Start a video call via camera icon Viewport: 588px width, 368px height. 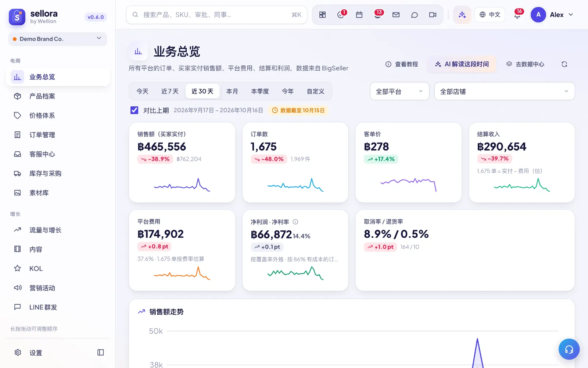(x=433, y=15)
